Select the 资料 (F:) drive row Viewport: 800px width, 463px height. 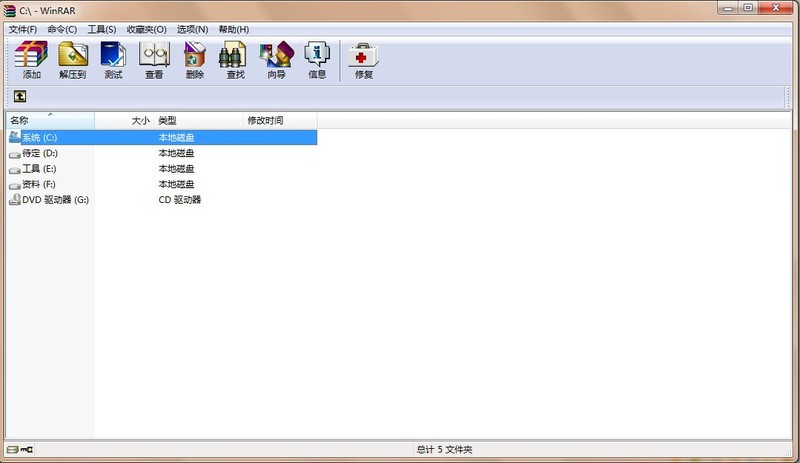162,184
